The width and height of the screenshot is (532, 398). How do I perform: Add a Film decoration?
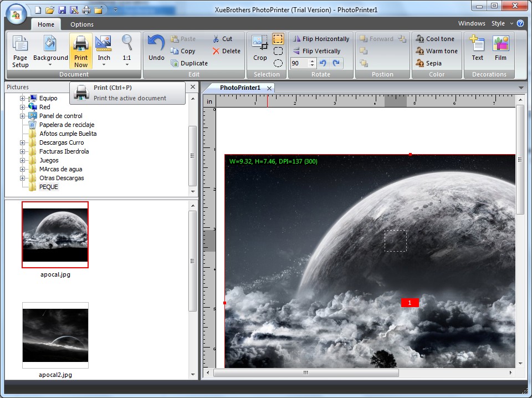500,48
